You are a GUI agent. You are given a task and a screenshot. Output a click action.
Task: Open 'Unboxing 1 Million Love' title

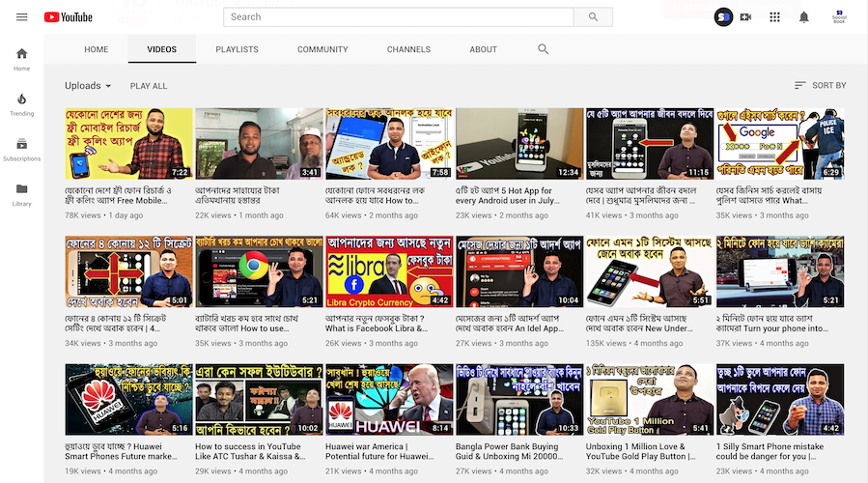(641, 451)
